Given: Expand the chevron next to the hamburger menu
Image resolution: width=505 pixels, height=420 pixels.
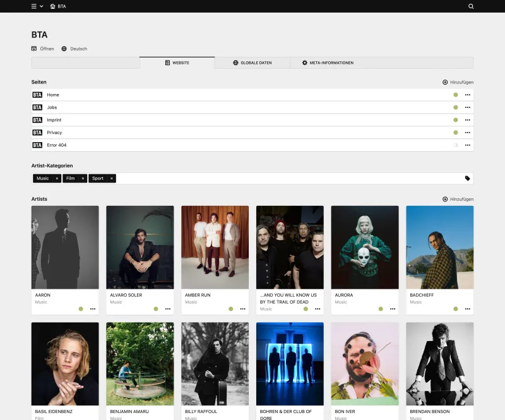Looking at the screenshot, I should 40,6.
